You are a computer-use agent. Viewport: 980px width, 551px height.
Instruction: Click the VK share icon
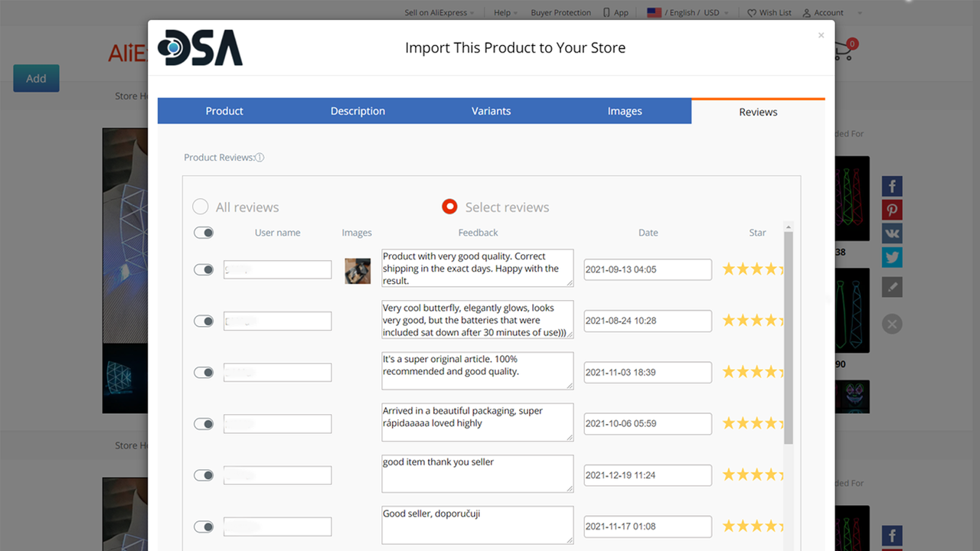click(891, 233)
